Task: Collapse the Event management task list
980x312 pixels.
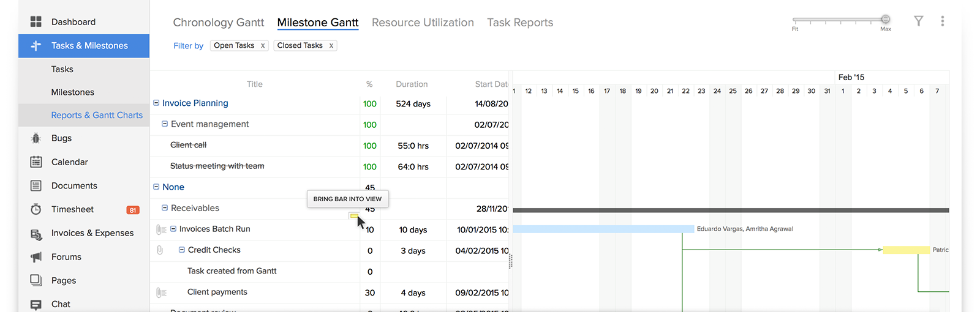Action: pos(165,124)
